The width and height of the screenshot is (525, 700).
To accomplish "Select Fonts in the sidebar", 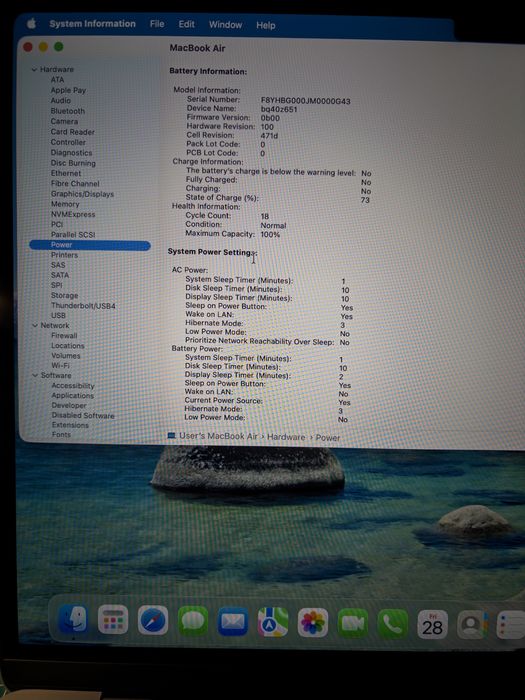I will (61, 434).
